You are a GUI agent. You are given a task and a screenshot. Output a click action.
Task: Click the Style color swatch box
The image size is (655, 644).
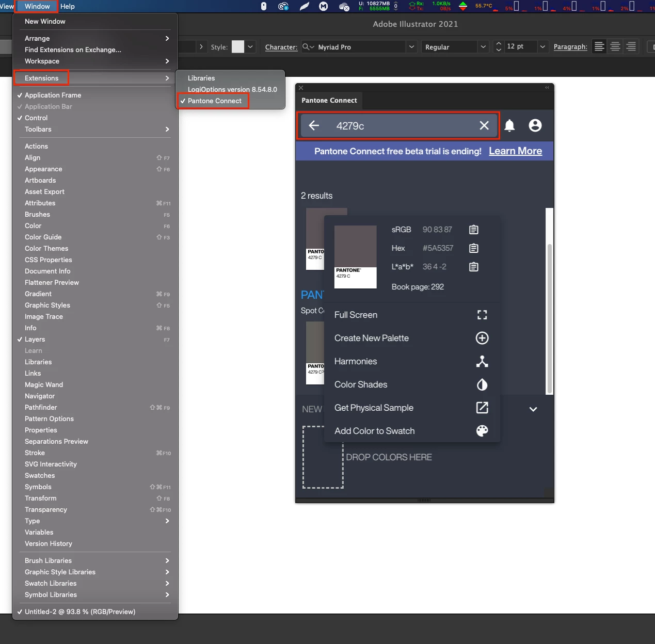pos(238,46)
